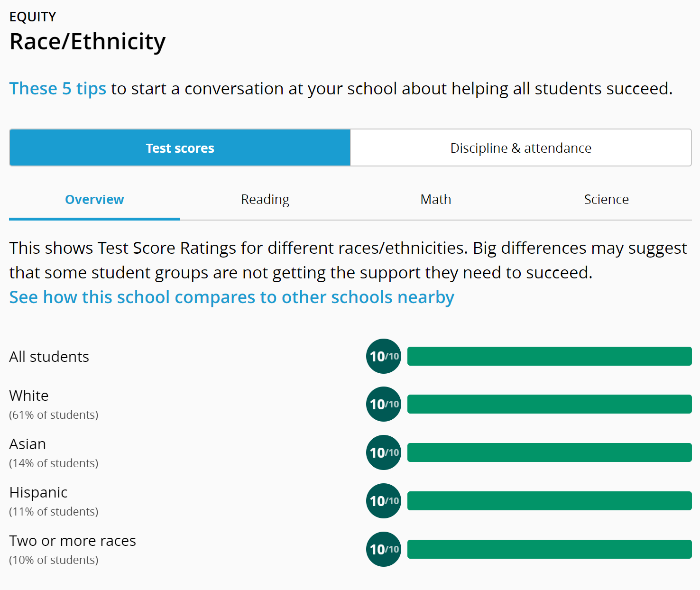The width and height of the screenshot is (700, 590).
Task: Switch to the Test scores section
Action: (180, 148)
